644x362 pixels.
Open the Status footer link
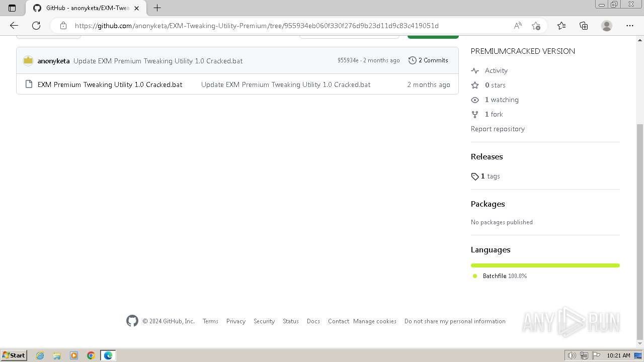pos(291,321)
